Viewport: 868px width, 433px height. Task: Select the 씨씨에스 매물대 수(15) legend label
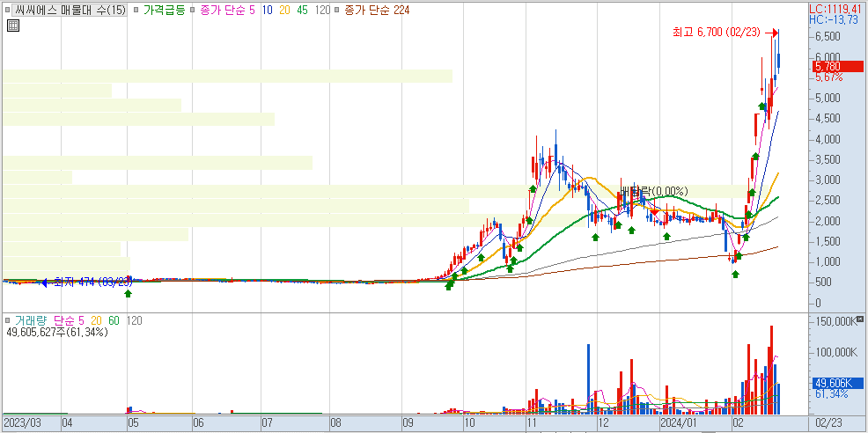(x=70, y=10)
